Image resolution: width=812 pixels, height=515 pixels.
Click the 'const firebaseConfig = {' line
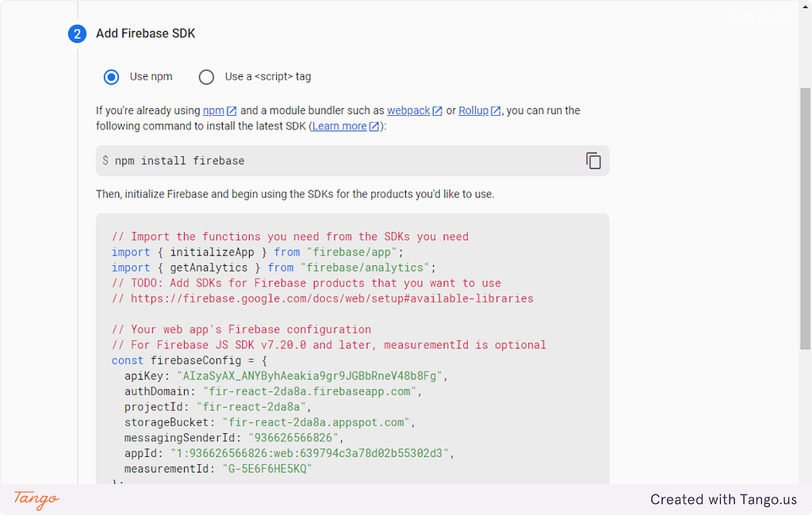(x=189, y=360)
